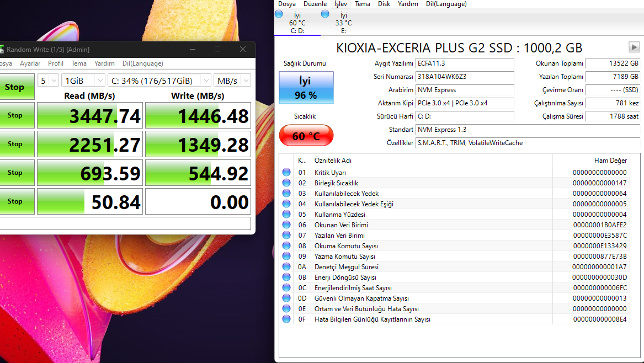Click the Ham Değer column header
Screen dimensions: 644x363
point(591,160)
